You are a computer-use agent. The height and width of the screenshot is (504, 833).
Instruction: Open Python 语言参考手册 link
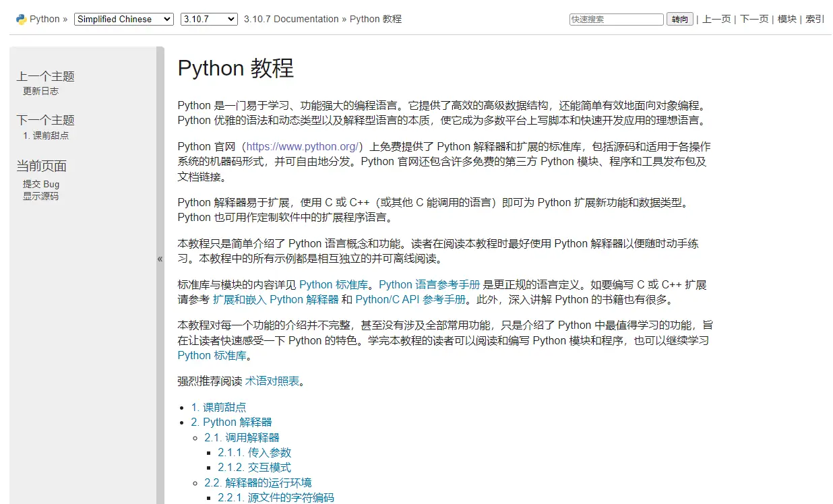pos(429,284)
